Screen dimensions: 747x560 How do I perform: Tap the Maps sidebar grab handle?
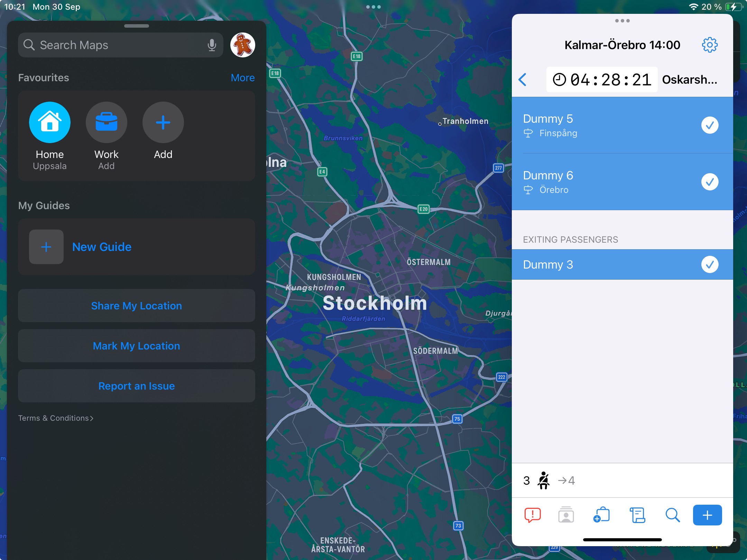[137, 26]
